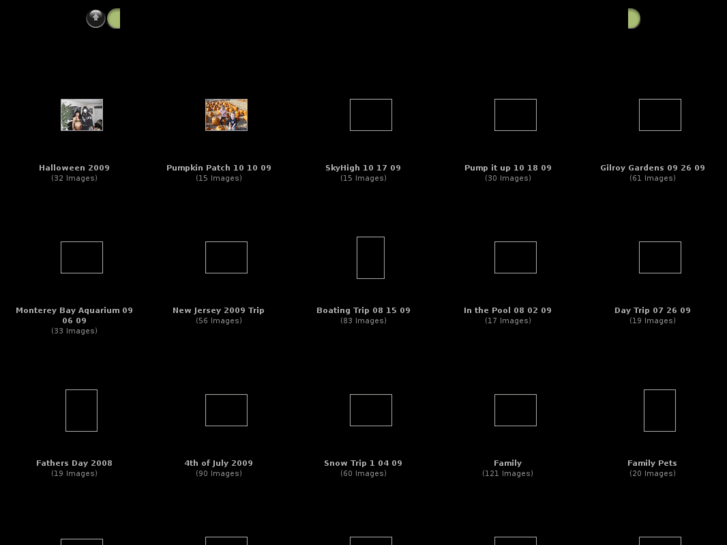This screenshot has height=545, width=727.
Task: Click the green previous page half-circle
Action: pyautogui.click(x=114, y=19)
